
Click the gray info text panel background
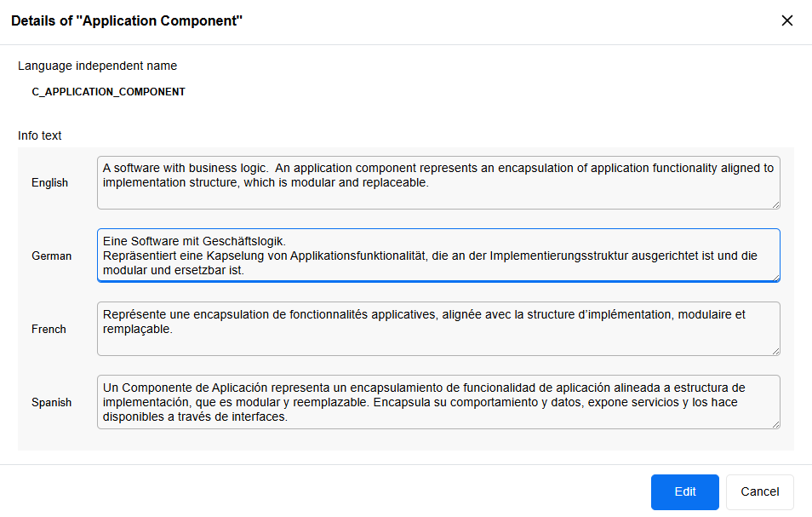tap(57, 439)
